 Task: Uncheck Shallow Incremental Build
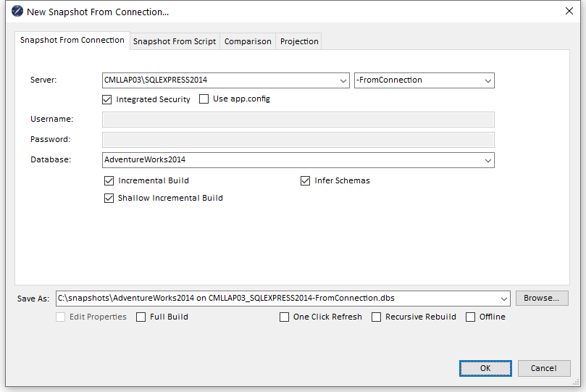pos(109,198)
